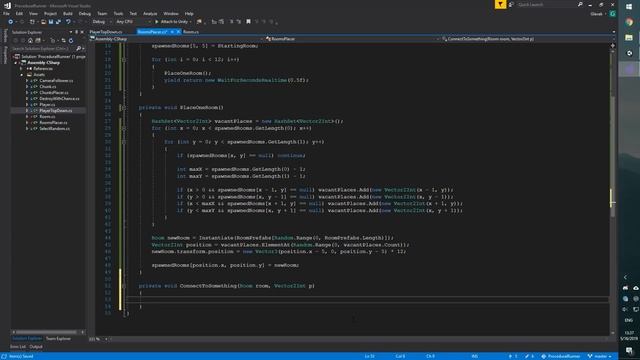Click the unpushed commits arrow status icon
The height and width of the screenshot is (360, 640).
(x=510, y=356)
